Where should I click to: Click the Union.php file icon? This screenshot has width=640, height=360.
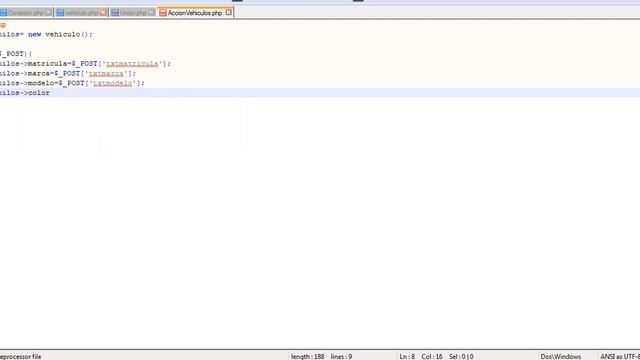pos(115,13)
